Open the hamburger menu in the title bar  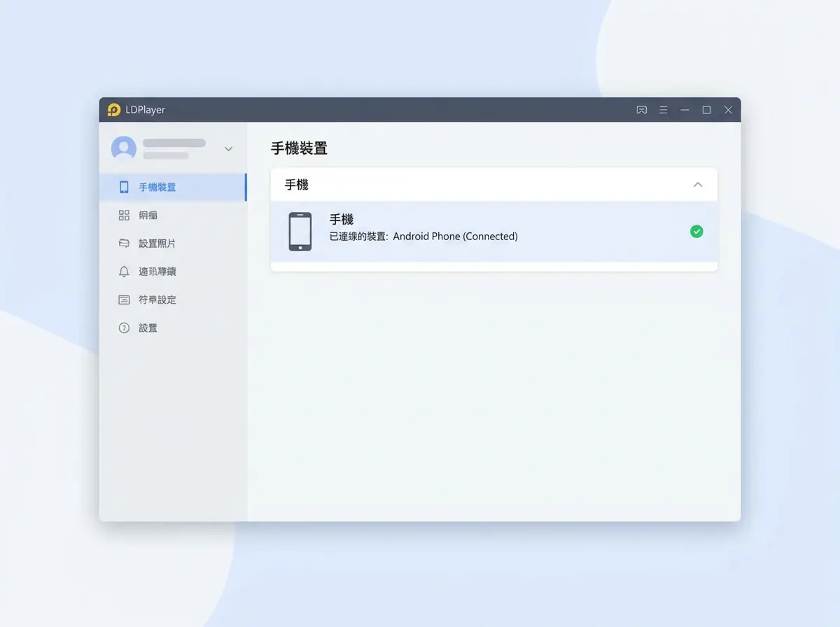[663, 110]
